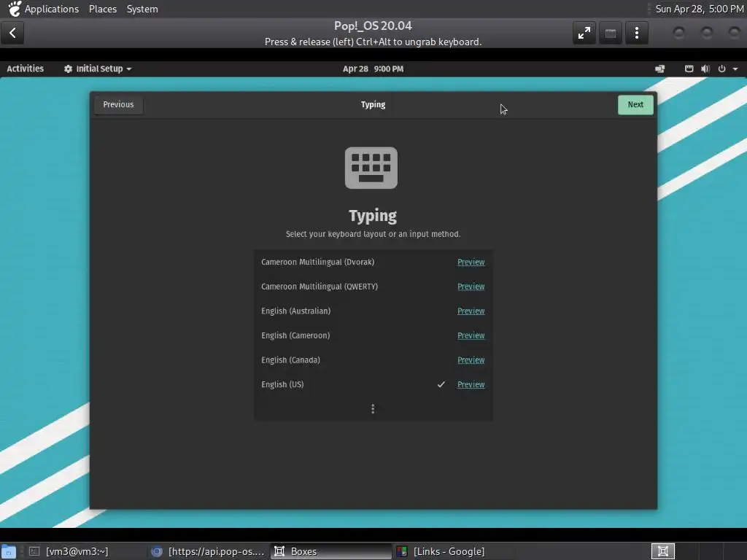Click Activities in the guest top bar

tap(26, 69)
